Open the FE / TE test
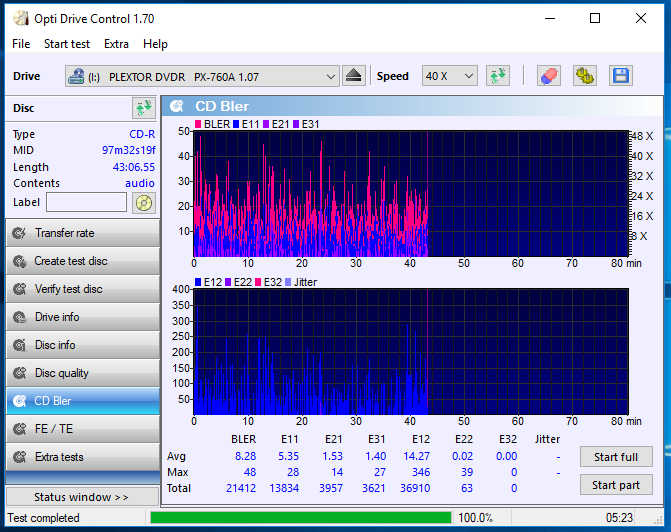The width and height of the screenshot is (671, 532). pyautogui.click(x=83, y=429)
